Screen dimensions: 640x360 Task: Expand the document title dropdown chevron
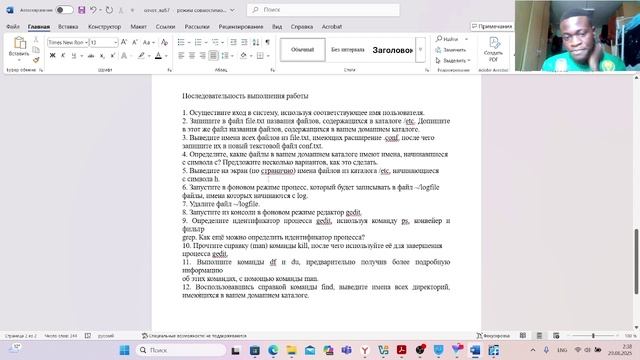pos(232,10)
